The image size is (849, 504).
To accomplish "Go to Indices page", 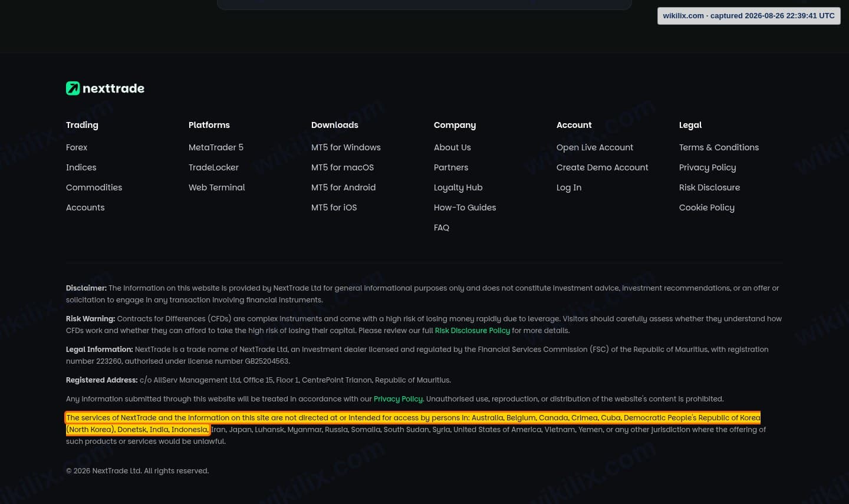I will [81, 167].
